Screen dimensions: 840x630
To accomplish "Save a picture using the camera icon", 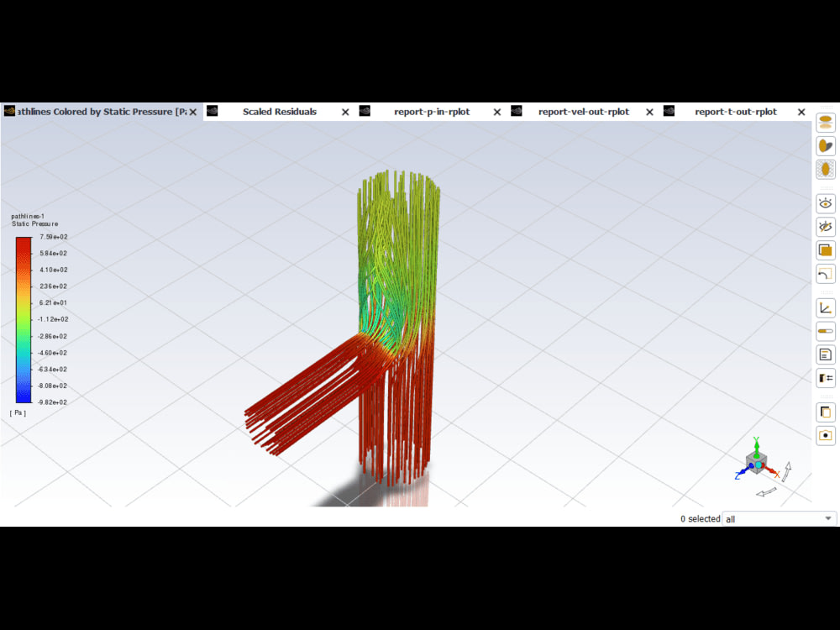I will pyautogui.click(x=825, y=434).
